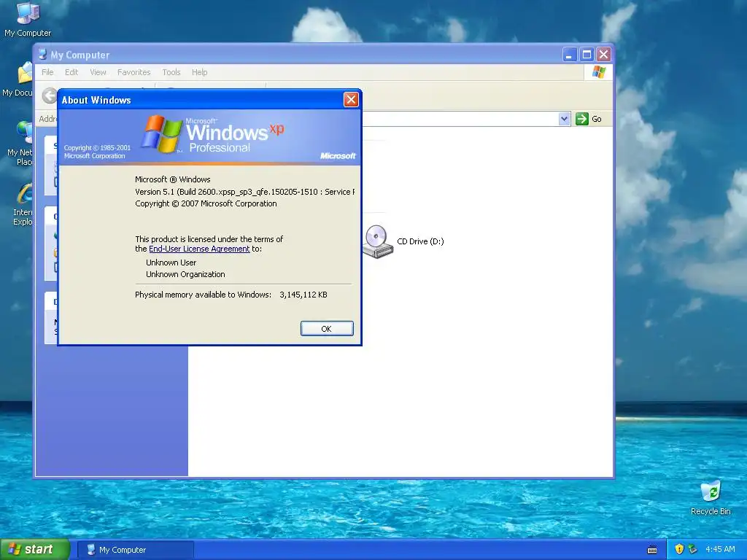Image resolution: width=747 pixels, height=560 pixels.
Task: Open the Help menu in My Computer
Action: click(x=200, y=72)
